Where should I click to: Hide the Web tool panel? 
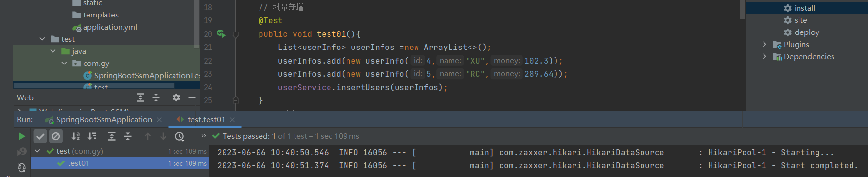[x=192, y=97]
